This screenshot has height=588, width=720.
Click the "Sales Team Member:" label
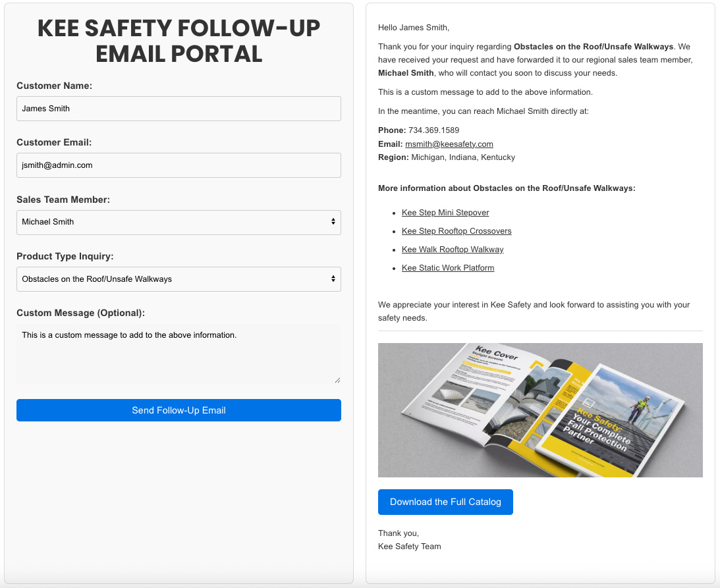point(63,200)
